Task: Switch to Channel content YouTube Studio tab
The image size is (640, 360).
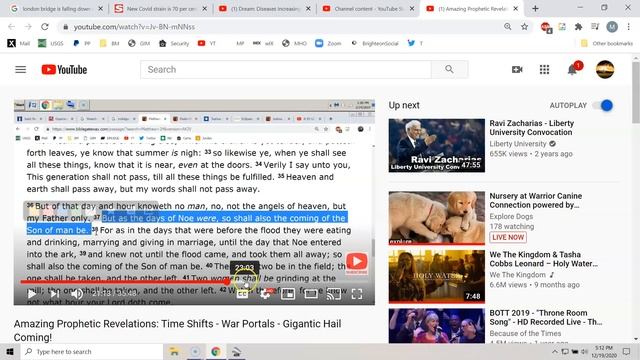Action: pos(368,9)
